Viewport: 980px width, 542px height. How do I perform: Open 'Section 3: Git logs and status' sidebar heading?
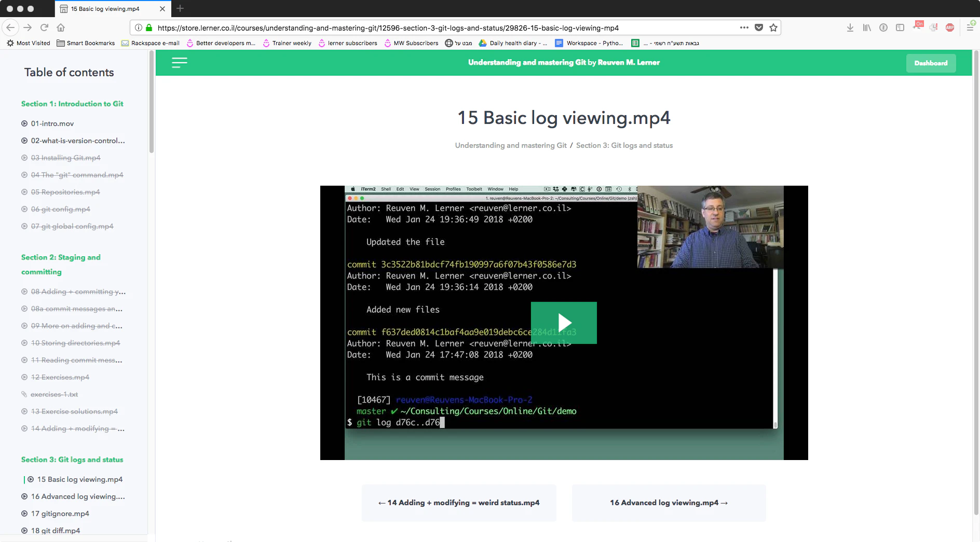point(72,460)
